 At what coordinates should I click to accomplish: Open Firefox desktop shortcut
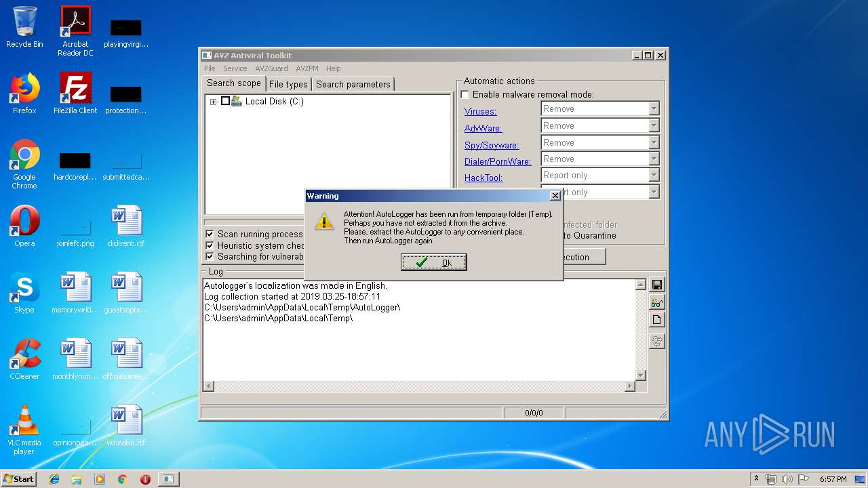pos(24,94)
